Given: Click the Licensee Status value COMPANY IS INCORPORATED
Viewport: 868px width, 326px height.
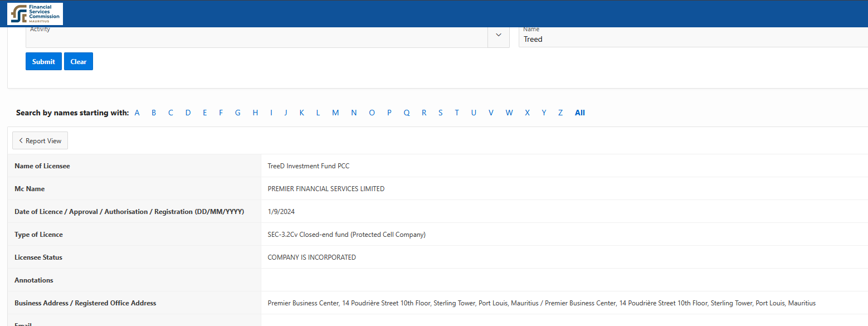Looking at the screenshot, I should click(311, 257).
